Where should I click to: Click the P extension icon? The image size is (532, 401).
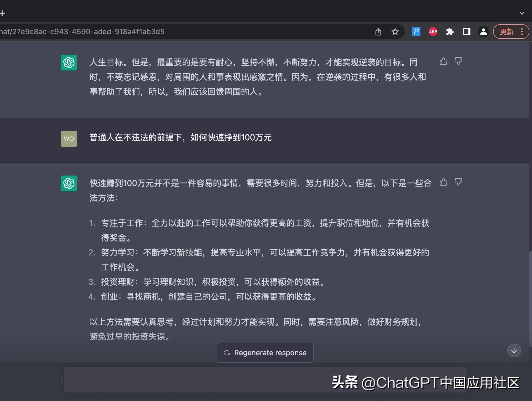pyautogui.click(x=416, y=32)
